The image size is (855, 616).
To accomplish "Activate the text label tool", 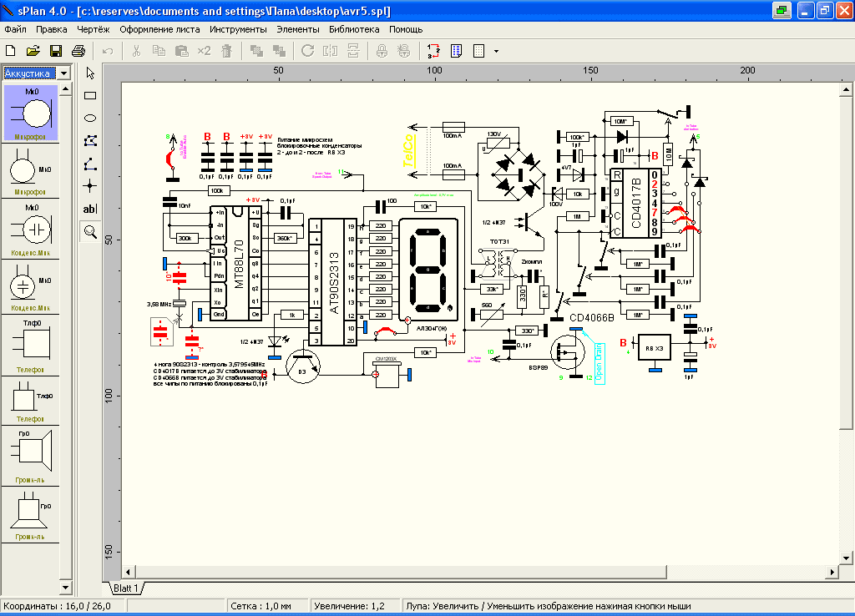I will [x=91, y=209].
